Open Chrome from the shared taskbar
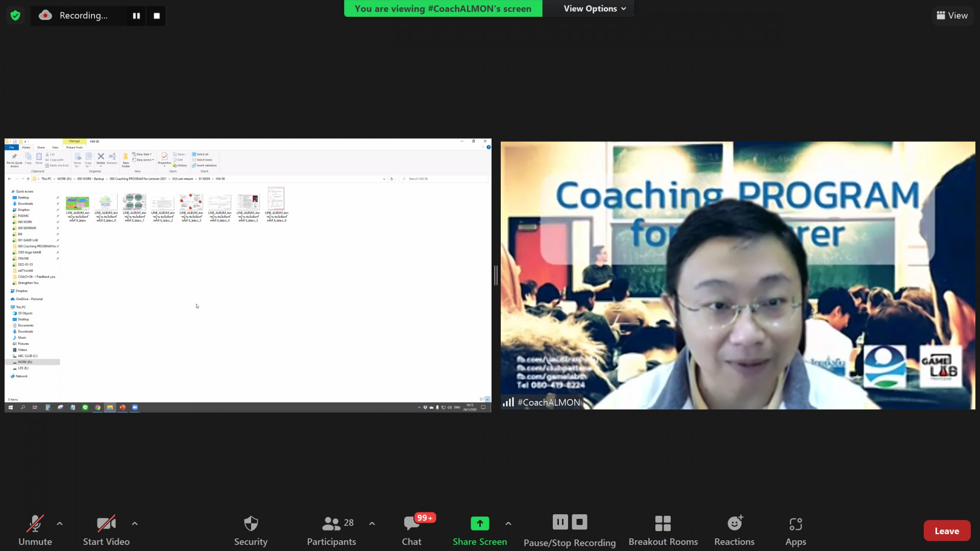The image size is (980, 551). pyautogui.click(x=97, y=408)
